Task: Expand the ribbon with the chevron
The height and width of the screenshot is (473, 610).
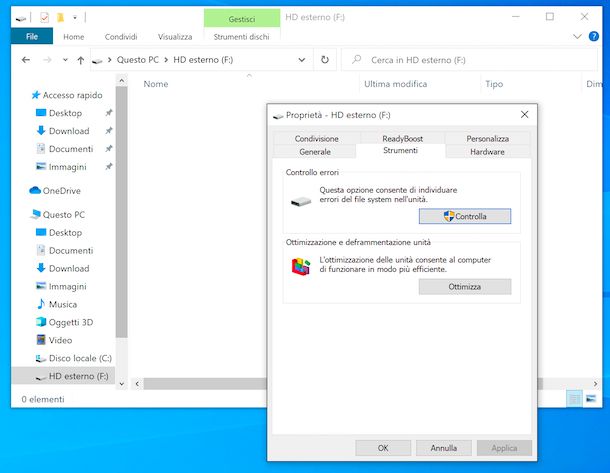Action: (577, 37)
